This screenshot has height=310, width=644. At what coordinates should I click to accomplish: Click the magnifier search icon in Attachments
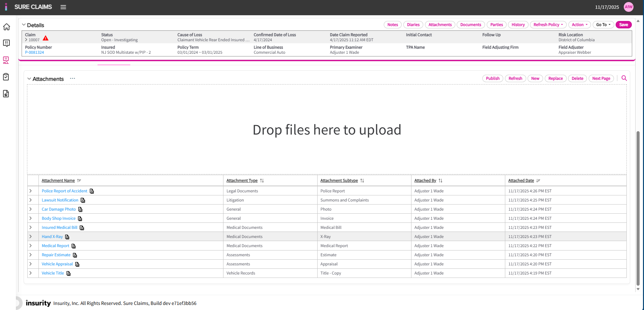click(624, 78)
